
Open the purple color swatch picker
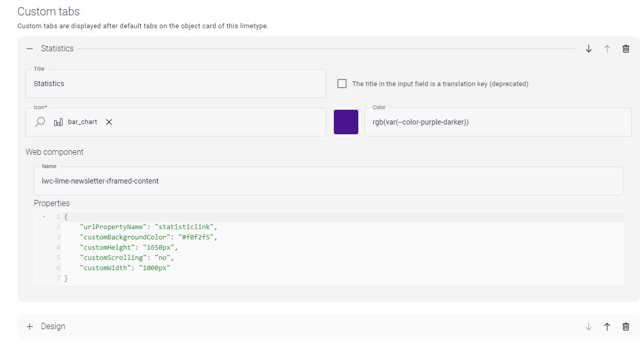click(346, 122)
